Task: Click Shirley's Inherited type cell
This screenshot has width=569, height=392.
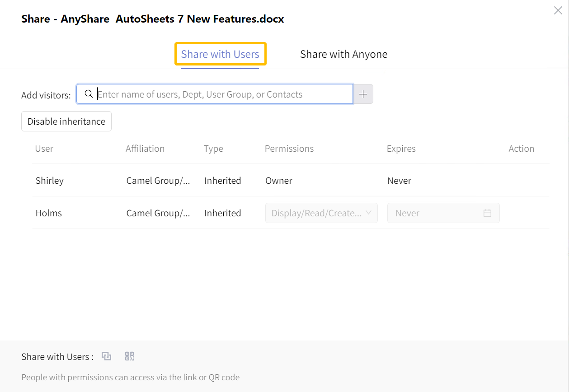Action: 223,181
